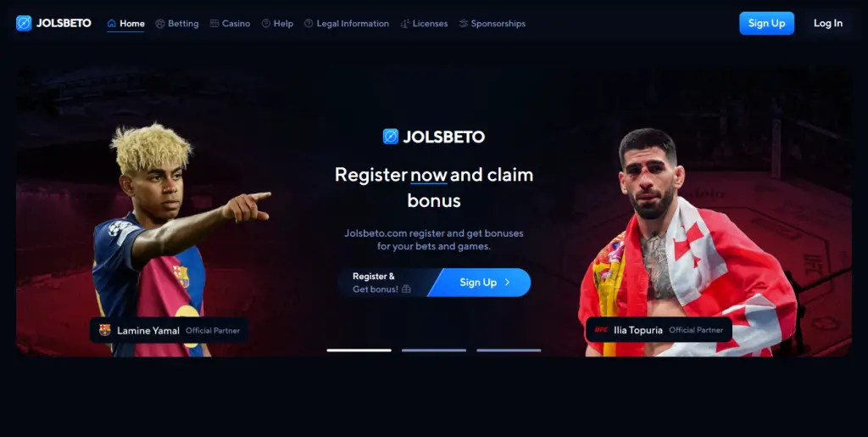
Task: Click the arrow chevron on banner Sign Up
Action: 507,283
